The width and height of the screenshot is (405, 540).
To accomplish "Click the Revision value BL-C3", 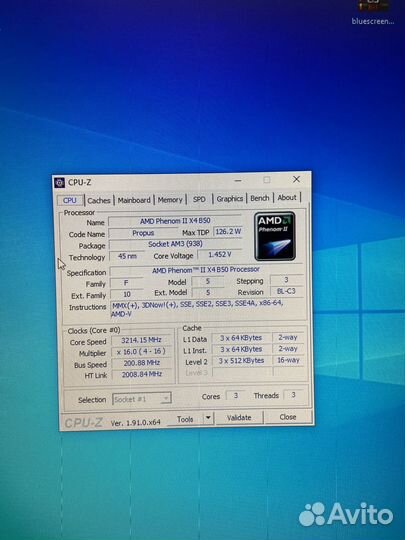I will point(286,291).
